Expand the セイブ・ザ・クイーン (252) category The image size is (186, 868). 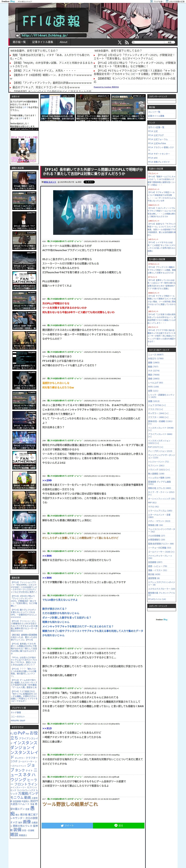(x=149, y=495)
